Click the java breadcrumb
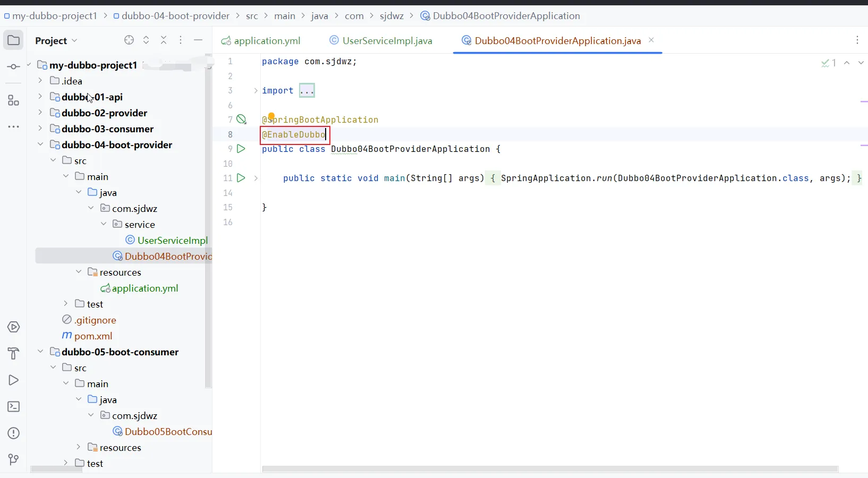The image size is (868, 478). point(319,16)
